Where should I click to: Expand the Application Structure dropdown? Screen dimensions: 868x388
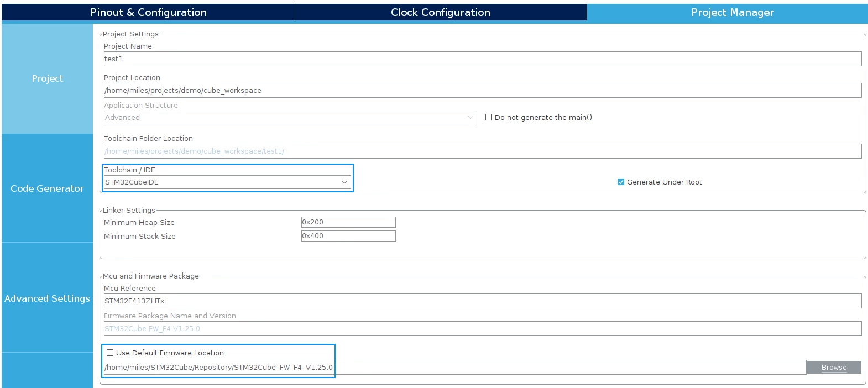[x=290, y=117]
